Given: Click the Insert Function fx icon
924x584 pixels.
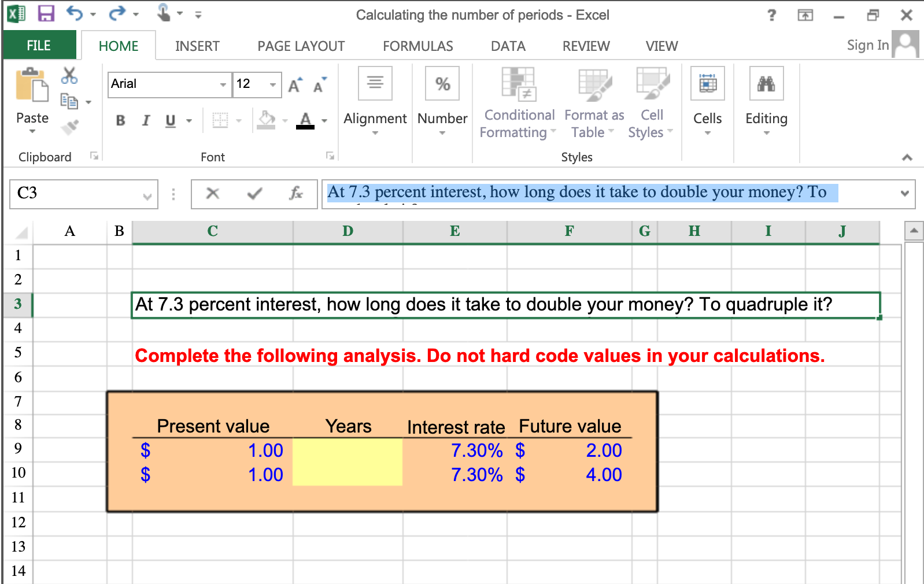Looking at the screenshot, I should tap(296, 193).
